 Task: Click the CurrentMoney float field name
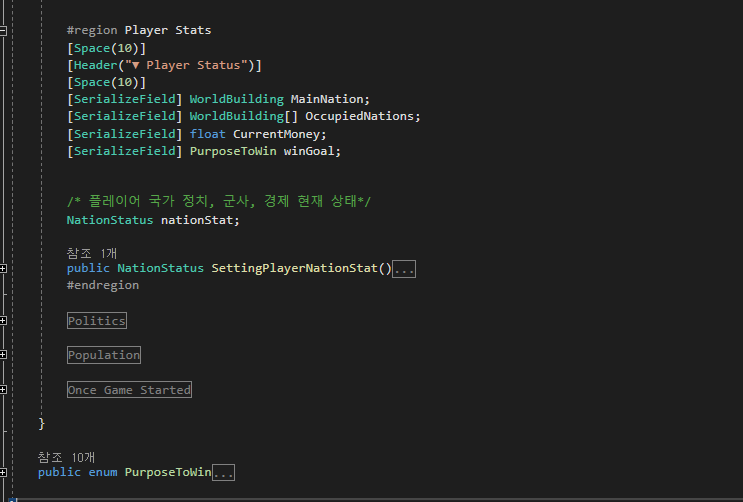276,134
